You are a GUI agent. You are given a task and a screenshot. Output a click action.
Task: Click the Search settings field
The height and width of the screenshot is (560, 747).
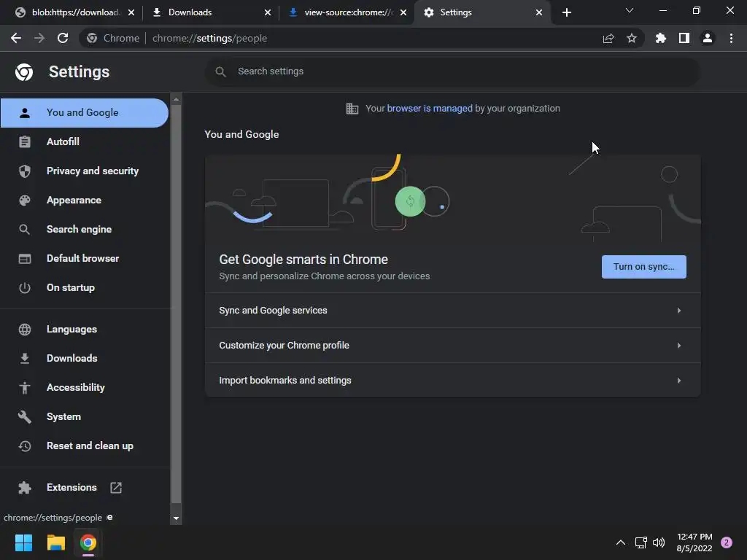[452, 71]
